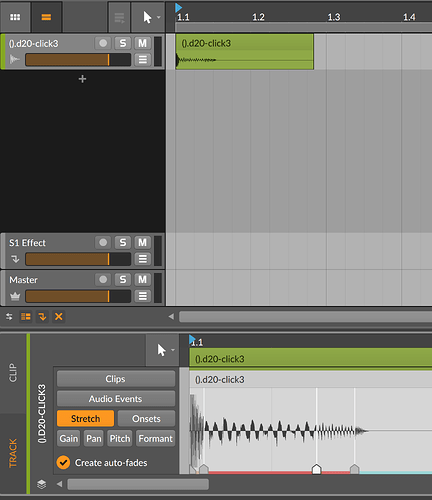Toggle the track I/O swap arrows icon

click(9, 317)
